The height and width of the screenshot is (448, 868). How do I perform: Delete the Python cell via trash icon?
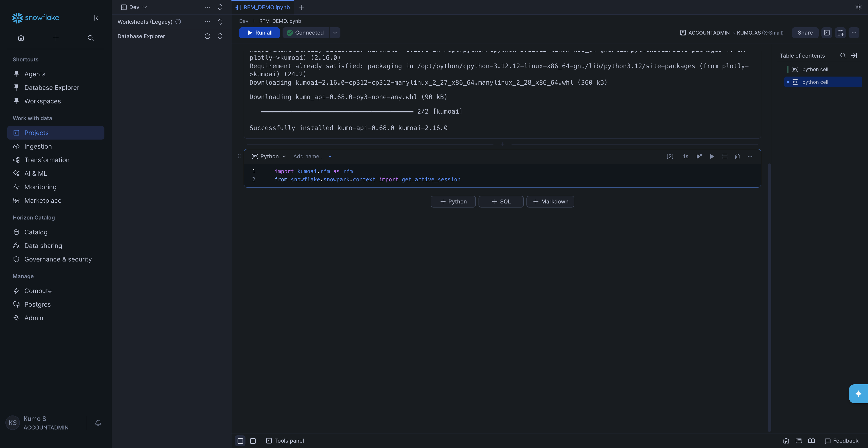click(737, 156)
